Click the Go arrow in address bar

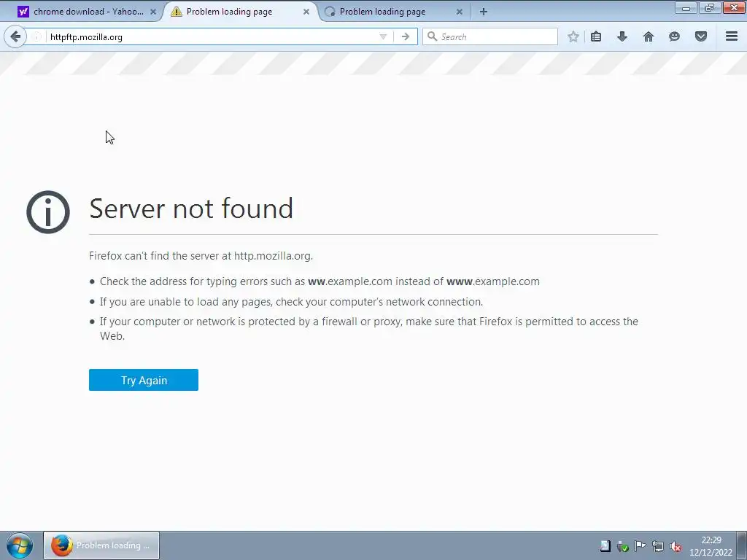point(405,36)
